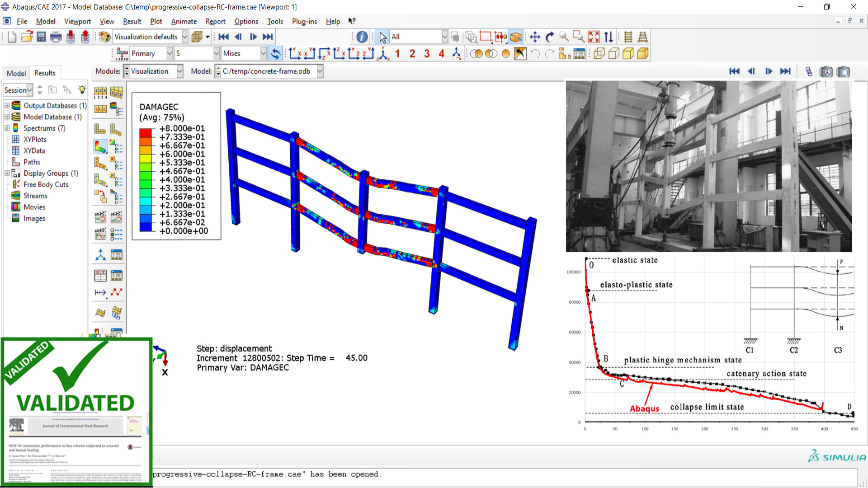Enable filled render style
This screenshot has width=868, height=488.
pyautogui.click(x=628, y=54)
